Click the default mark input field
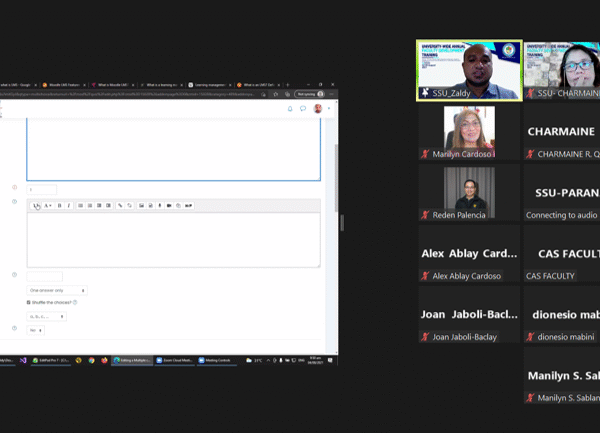Screen dimensions: 600x433 pyautogui.click(x=41, y=189)
